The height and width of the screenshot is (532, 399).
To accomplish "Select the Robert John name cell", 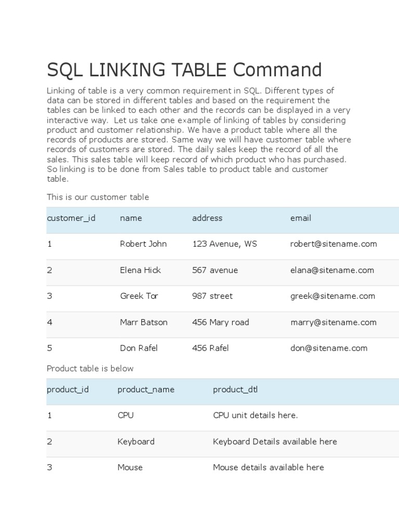I will coord(143,244).
